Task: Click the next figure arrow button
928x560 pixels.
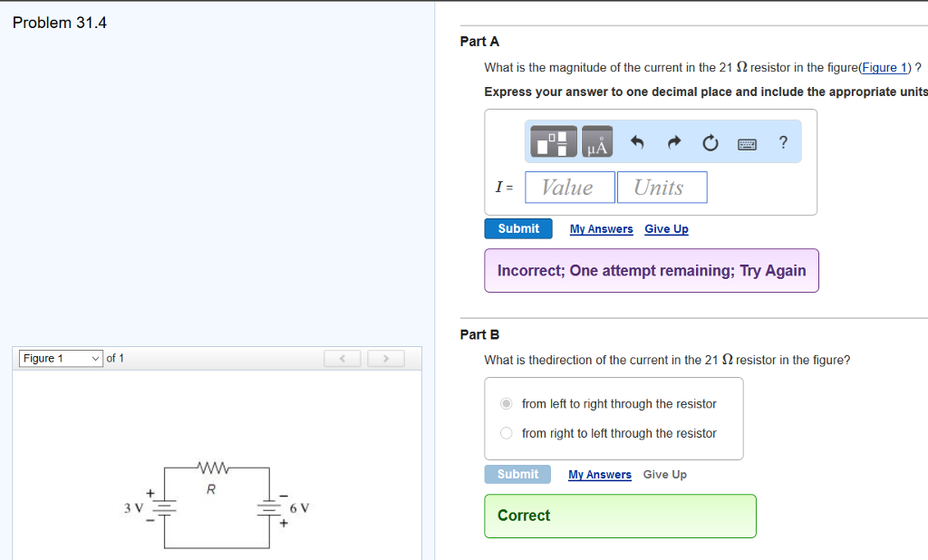Action: (x=385, y=358)
